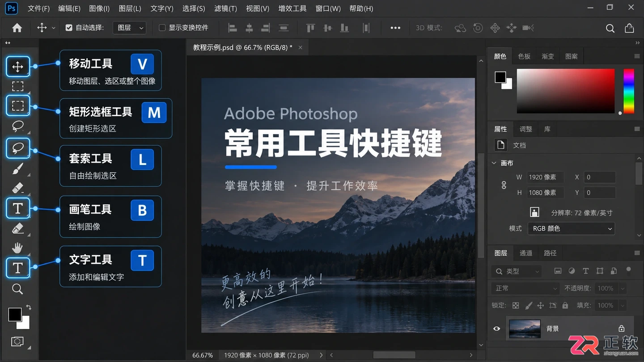Open the 图层 auto-select dropdown

(x=130, y=28)
